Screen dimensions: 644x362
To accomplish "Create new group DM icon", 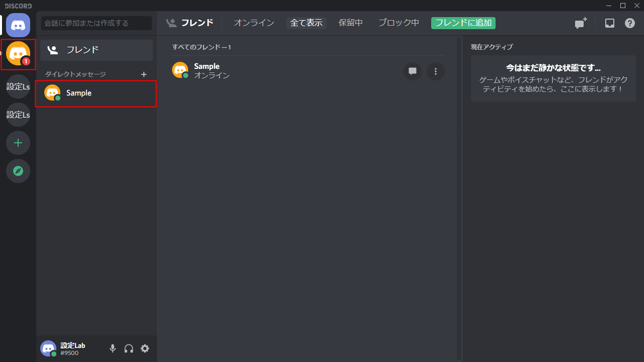I will (x=581, y=23).
